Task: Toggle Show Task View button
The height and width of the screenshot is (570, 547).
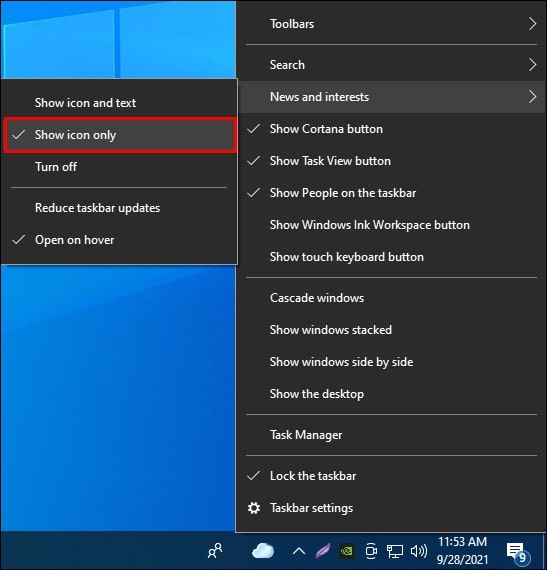Action: coord(391,161)
